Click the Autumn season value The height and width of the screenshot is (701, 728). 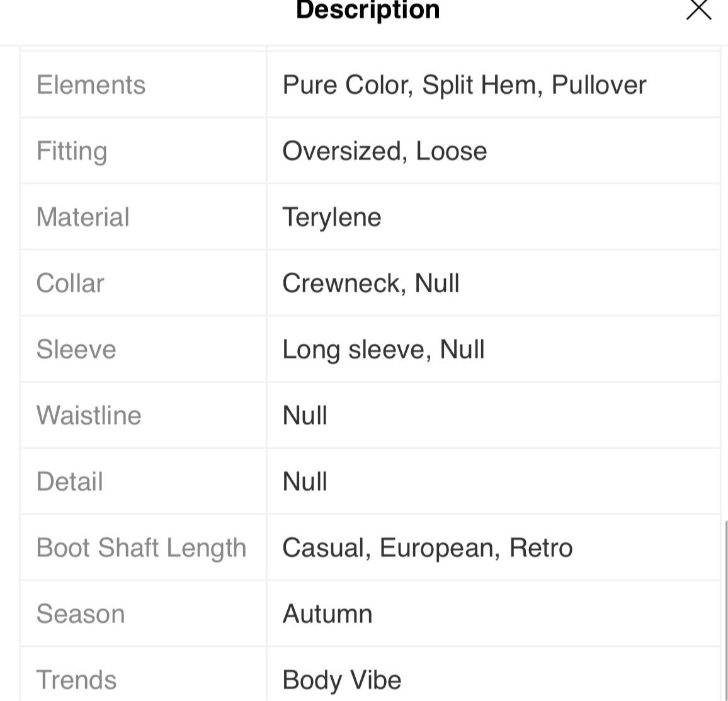click(327, 613)
